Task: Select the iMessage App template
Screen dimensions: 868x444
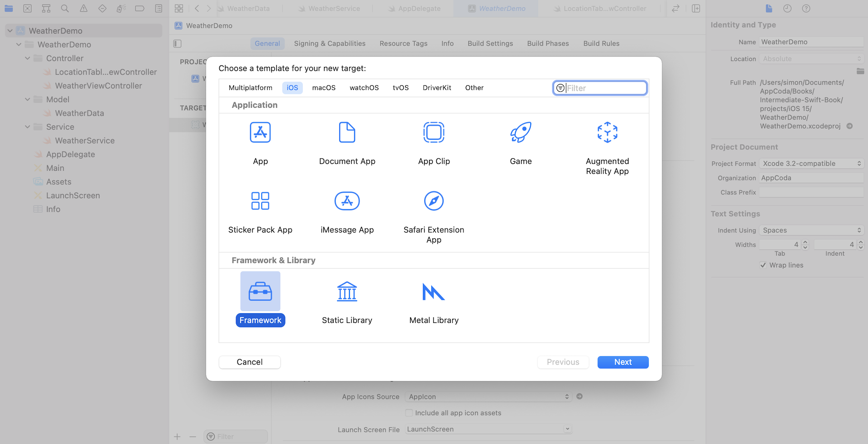Action: (347, 201)
